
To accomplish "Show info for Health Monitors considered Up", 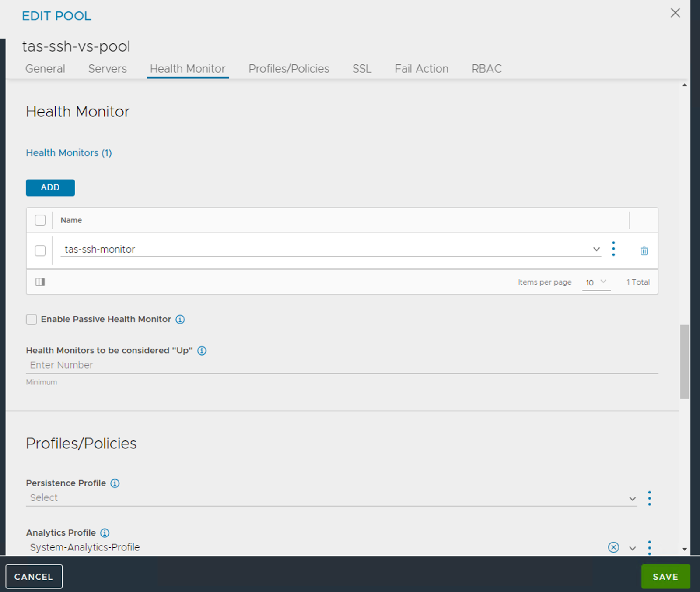I will click(x=202, y=350).
